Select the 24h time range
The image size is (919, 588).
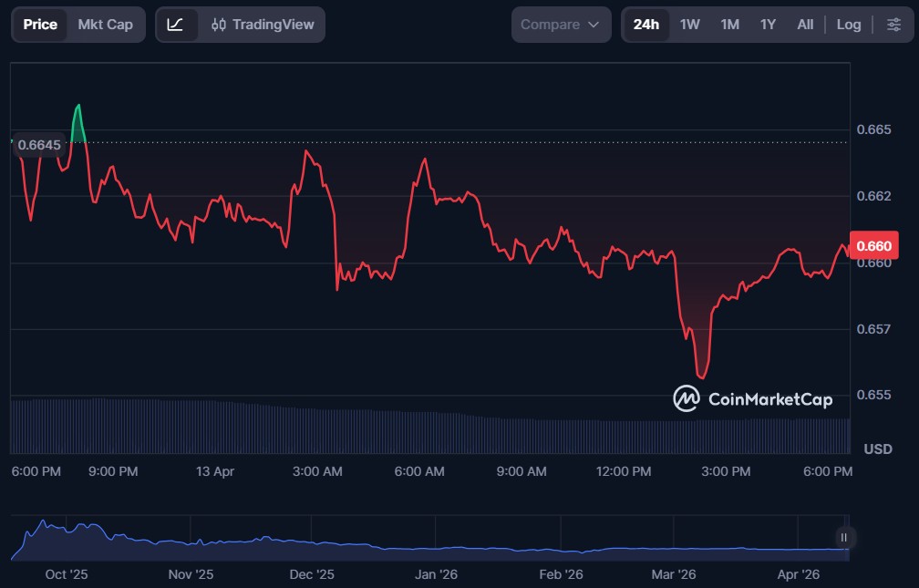click(646, 25)
